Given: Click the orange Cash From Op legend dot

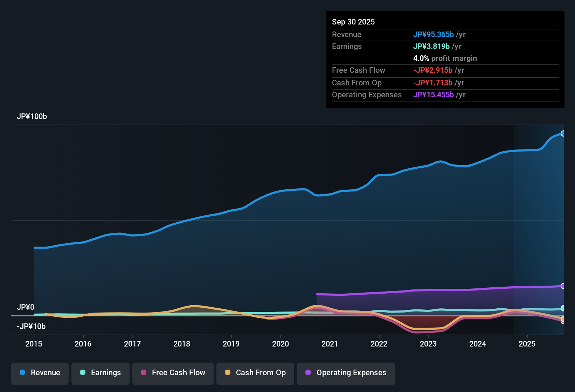Looking at the screenshot, I should [228, 373].
